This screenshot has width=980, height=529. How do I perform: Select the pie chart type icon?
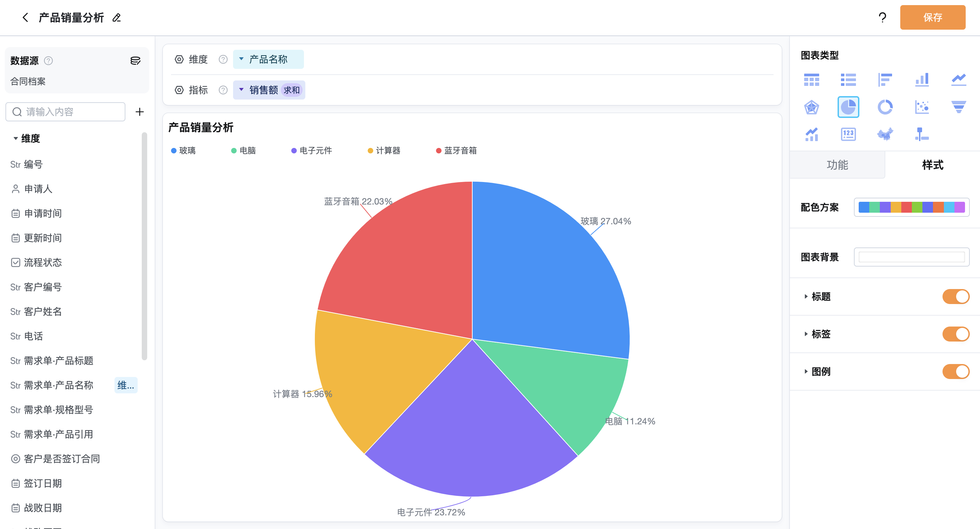(848, 107)
